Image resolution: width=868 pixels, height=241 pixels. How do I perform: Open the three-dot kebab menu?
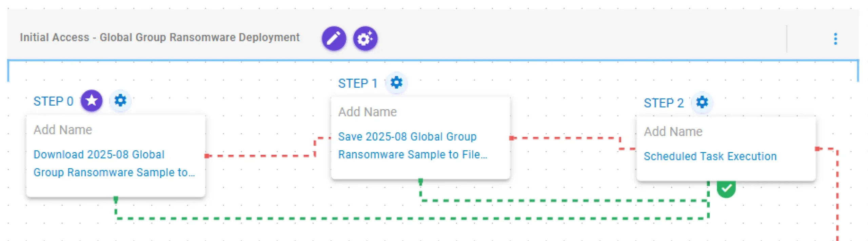[835, 39]
